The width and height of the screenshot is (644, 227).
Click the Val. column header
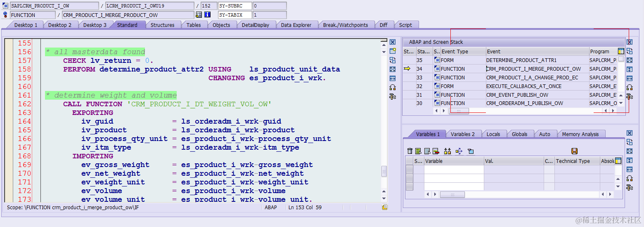pos(513,161)
